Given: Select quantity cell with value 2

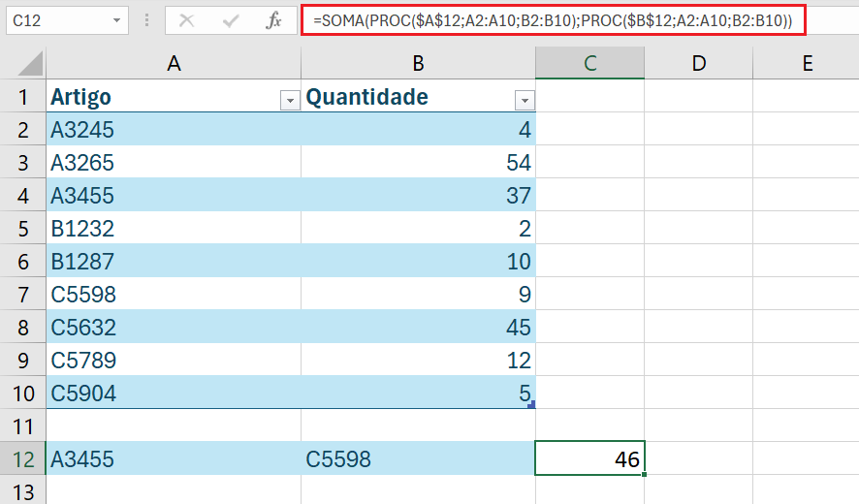Looking at the screenshot, I should click(x=418, y=228).
